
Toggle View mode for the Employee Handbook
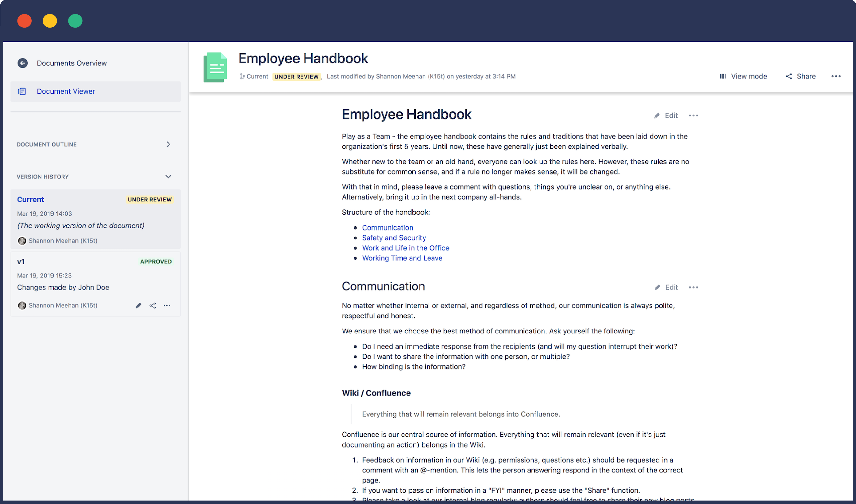tap(744, 76)
